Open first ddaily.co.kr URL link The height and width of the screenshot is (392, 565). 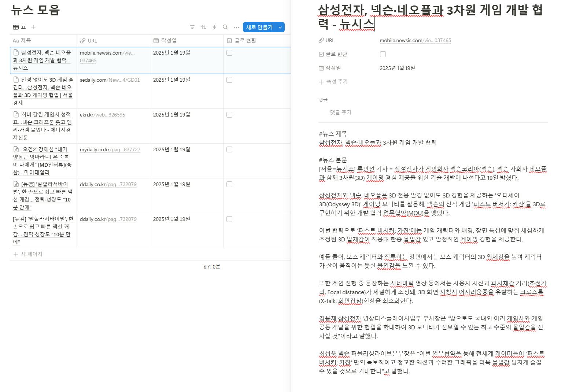pos(108,184)
